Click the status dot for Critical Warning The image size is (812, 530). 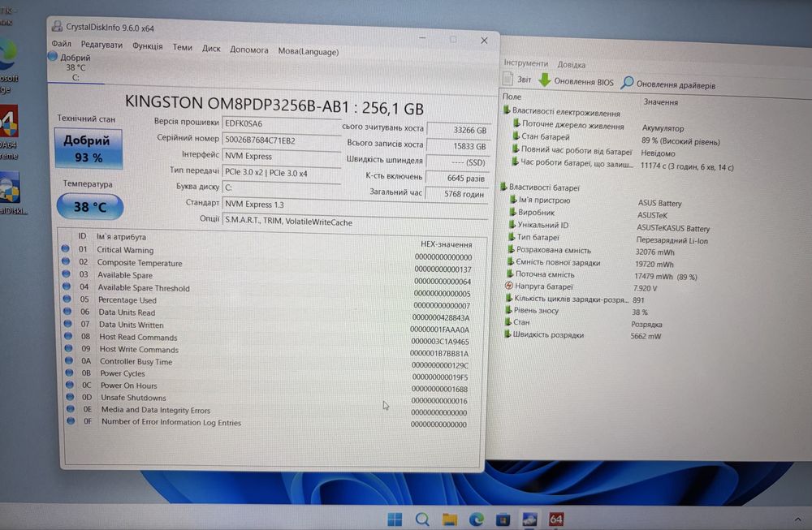tap(65, 248)
